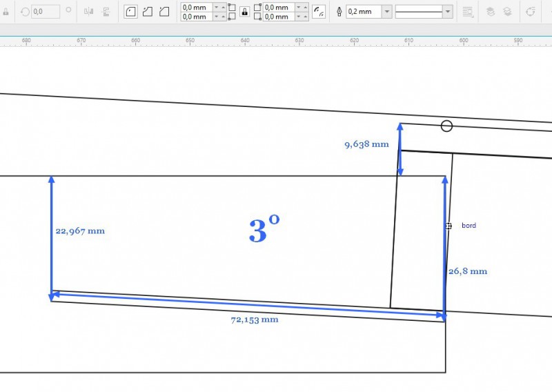Click the To Front of Layer icon
The width and height of the screenshot is (552, 392).
[490, 12]
